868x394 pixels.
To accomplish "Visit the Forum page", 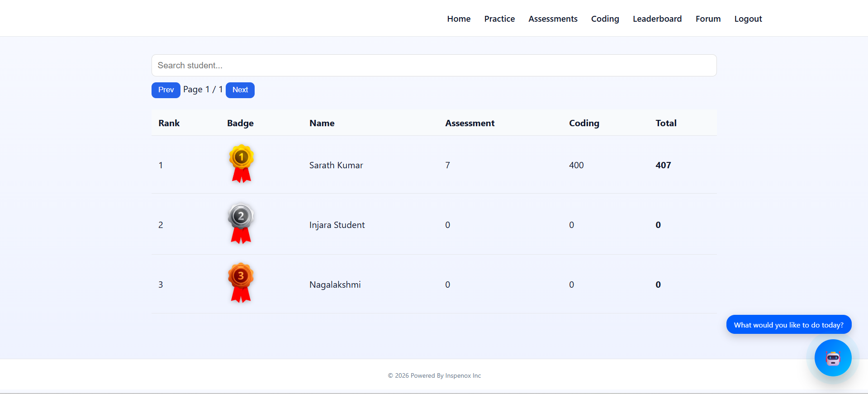I will pyautogui.click(x=708, y=19).
